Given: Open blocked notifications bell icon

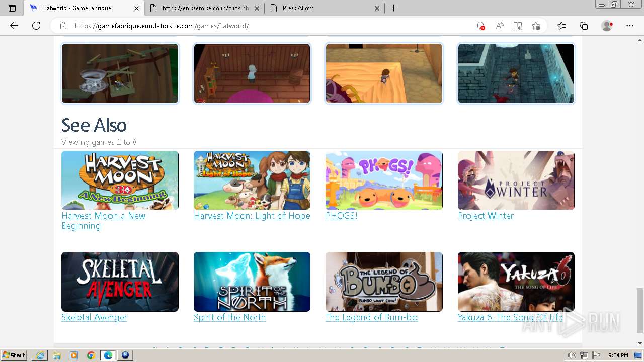Looking at the screenshot, I should [x=480, y=26].
